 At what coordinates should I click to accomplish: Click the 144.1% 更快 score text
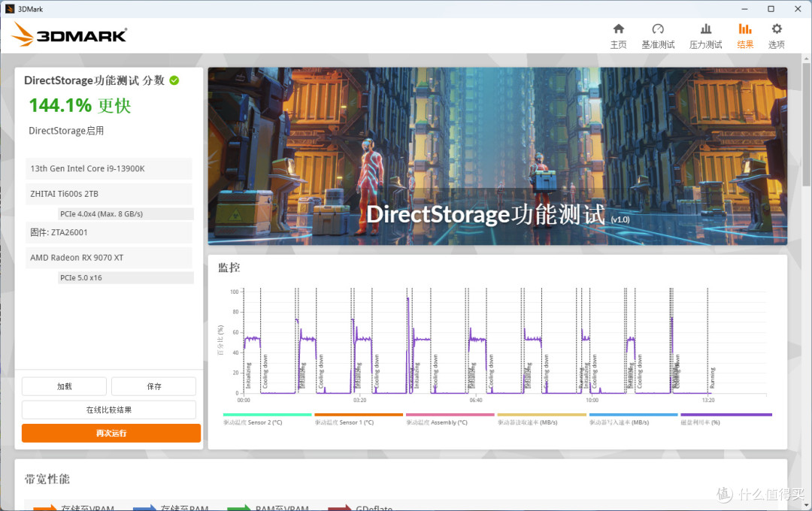pyautogui.click(x=80, y=106)
